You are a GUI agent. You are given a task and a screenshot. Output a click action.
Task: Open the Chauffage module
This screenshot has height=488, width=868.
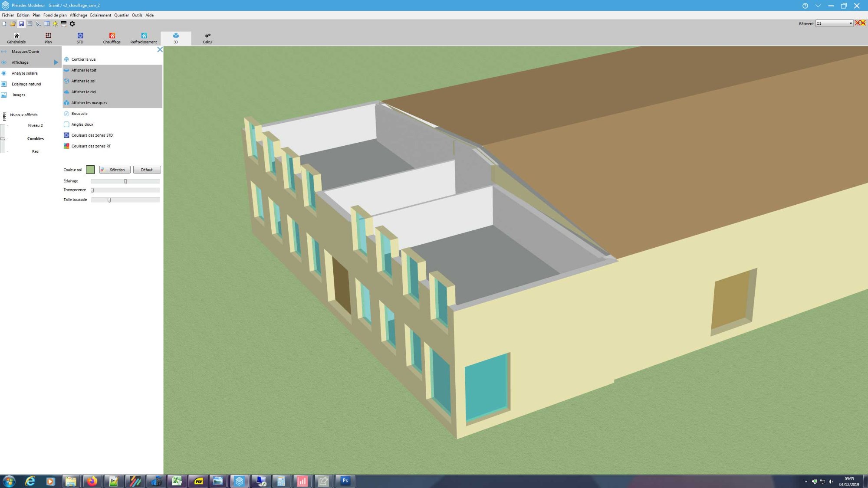[x=112, y=38]
